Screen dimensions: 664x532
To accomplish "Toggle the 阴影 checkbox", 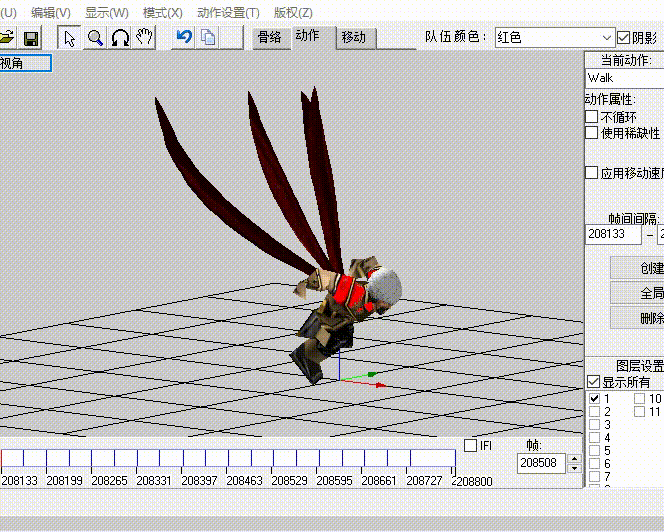I will (623, 38).
